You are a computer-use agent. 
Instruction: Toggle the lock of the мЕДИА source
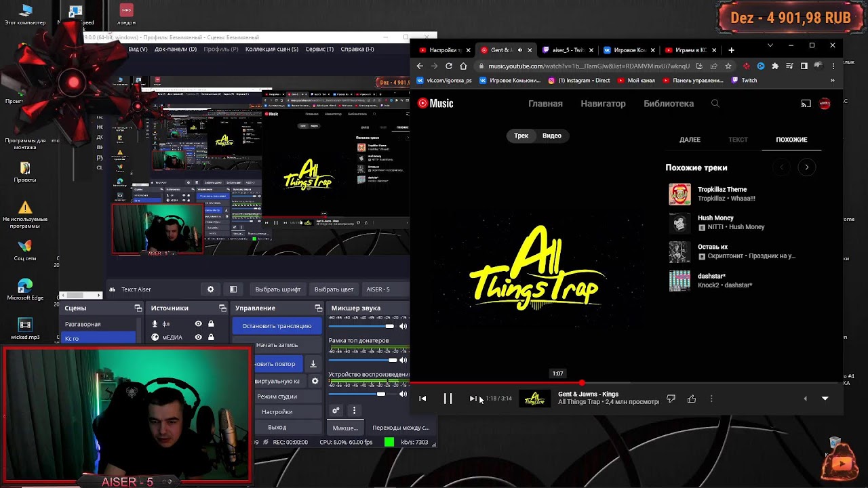(211, 337)
